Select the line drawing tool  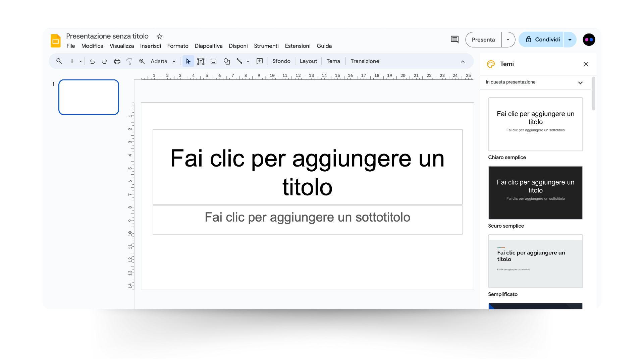[239, 61]
